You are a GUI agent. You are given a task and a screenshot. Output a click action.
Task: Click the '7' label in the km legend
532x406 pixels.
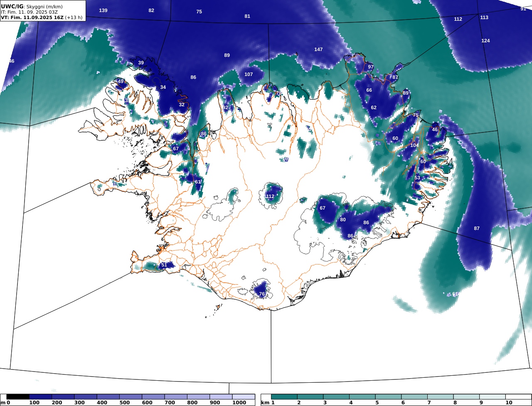[x=429, y=403]
